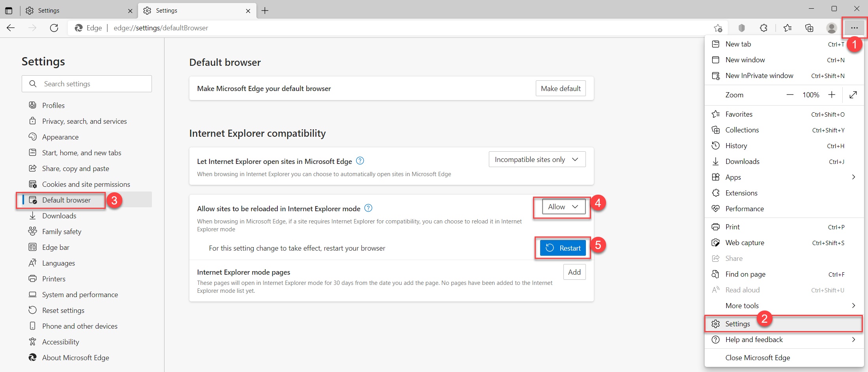Image resolution: width=868 pixels, height=372 pixels.
Task: Open a new tab with plus button
Action: click(x=265, y=11)
